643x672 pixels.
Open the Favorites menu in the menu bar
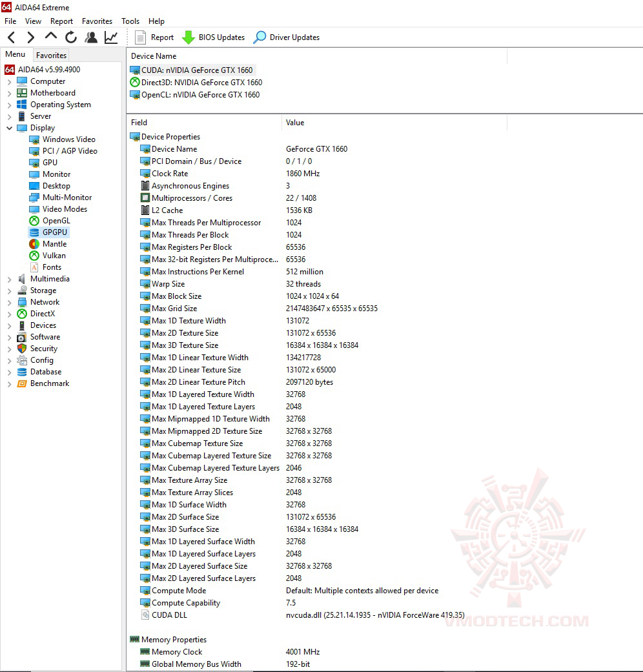[x=97, y=21]
